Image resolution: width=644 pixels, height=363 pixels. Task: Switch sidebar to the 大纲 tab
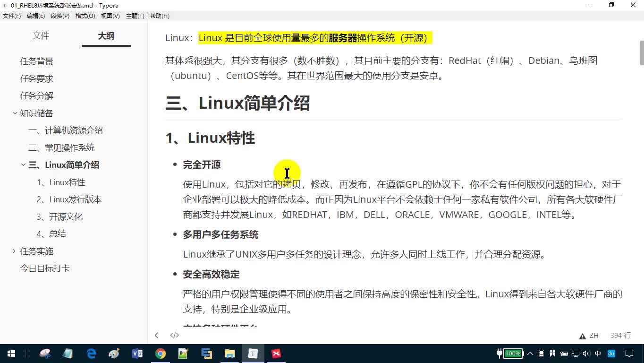[106, 36]
